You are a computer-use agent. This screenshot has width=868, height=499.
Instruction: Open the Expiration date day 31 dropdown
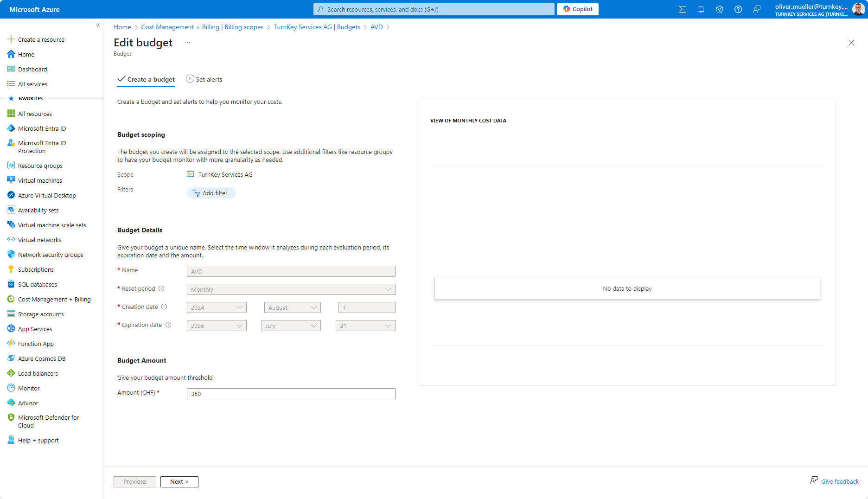pyautogui.click(x=365, y=326)
